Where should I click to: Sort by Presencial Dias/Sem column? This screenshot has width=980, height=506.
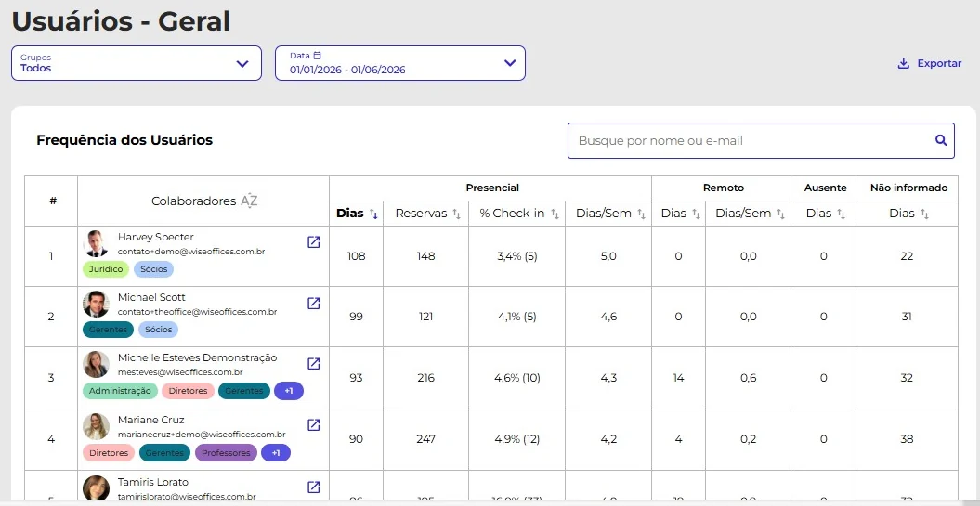(x=641, y=214)
